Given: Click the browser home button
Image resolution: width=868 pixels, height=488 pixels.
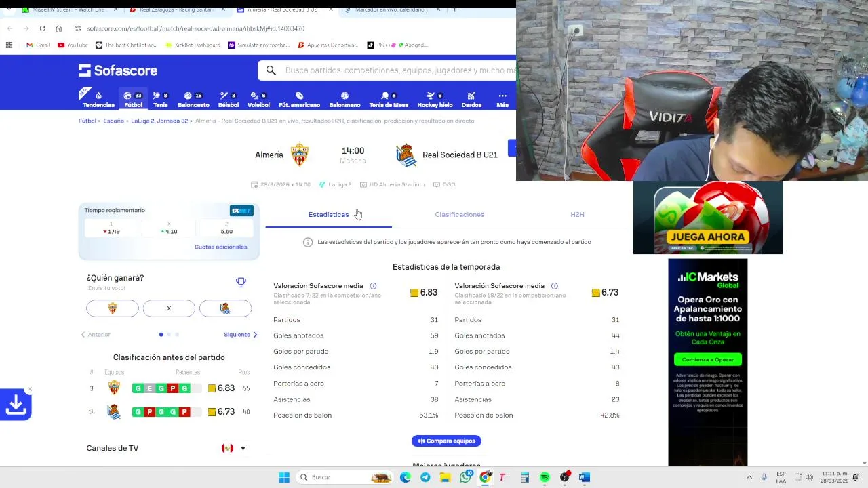Looking at the screenshot, I should [x=58, y=28].
